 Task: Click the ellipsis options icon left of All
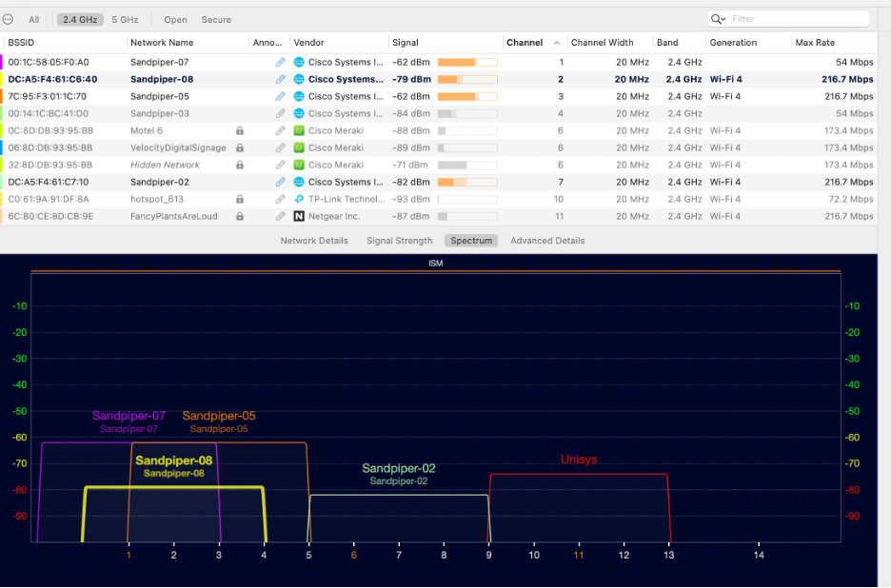click(x=9, y=19)
